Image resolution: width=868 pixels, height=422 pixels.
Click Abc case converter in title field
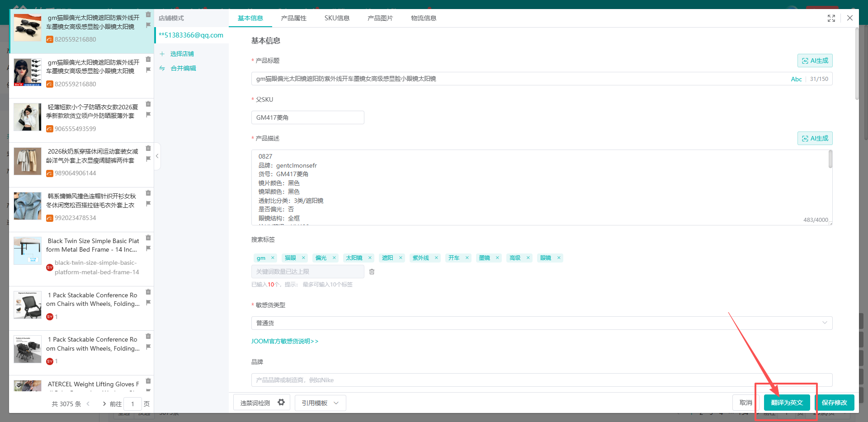click(x=796, y=79)
